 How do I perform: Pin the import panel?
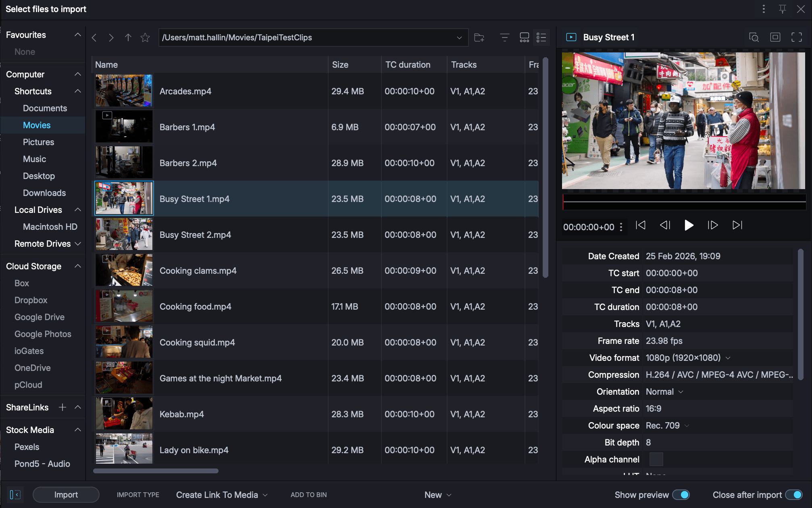coord(783,9)
